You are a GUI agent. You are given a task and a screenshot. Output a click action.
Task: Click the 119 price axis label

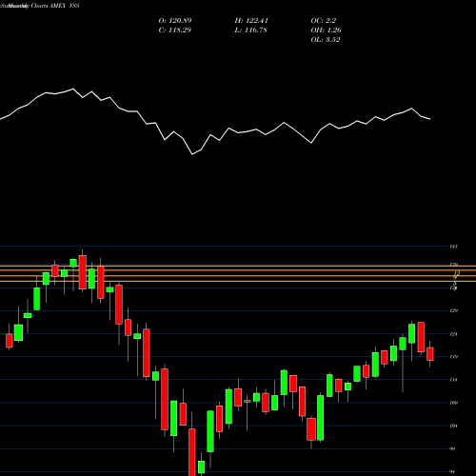[454, 357]
